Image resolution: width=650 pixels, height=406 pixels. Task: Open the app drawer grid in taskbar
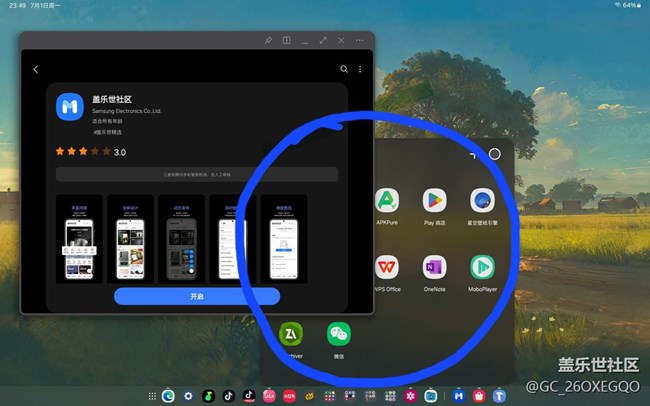152,396
